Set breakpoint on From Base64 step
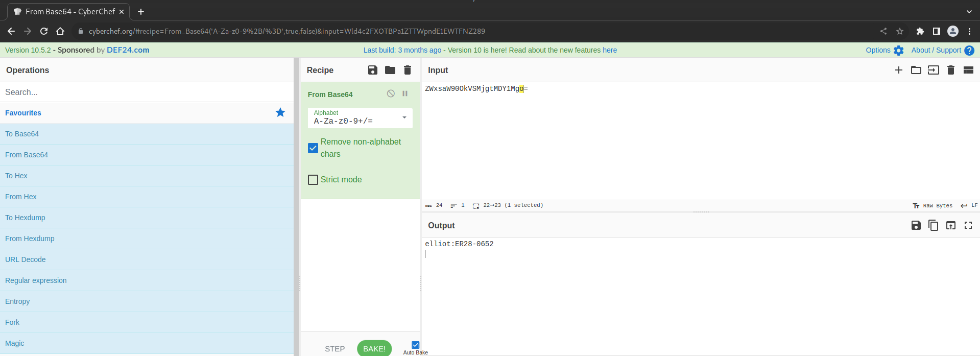The height and width of the screenshot is (356, 980). 405,93
